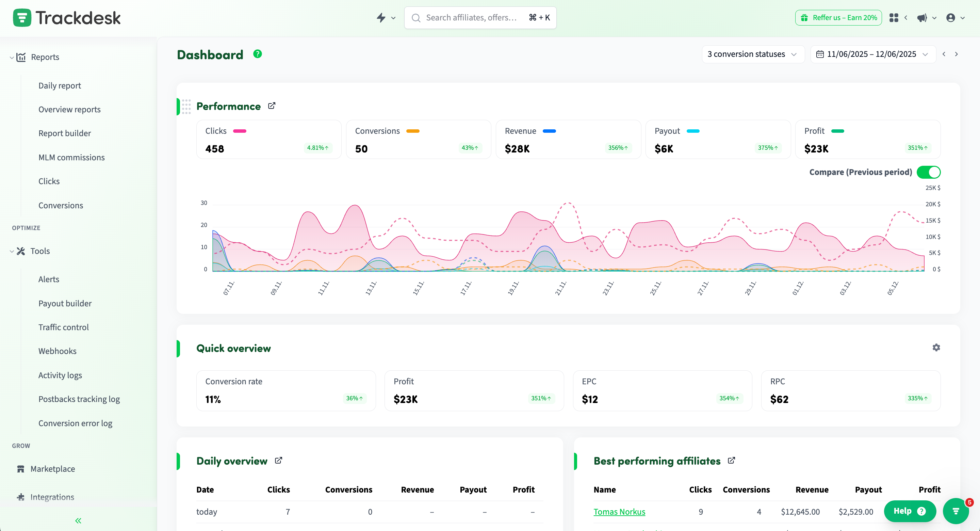Toggle the Clicks series in chart

[268, 139]
